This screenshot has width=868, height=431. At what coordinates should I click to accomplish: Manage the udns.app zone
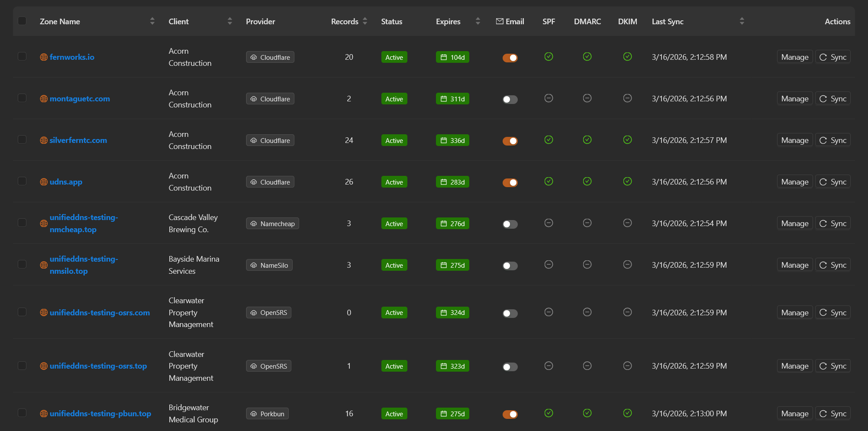[795, 182]
